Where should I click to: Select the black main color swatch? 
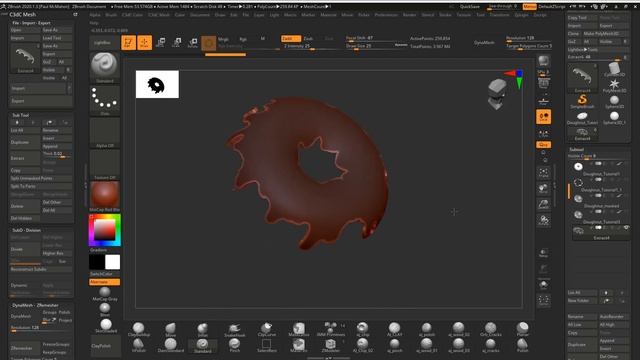point(97,262)
